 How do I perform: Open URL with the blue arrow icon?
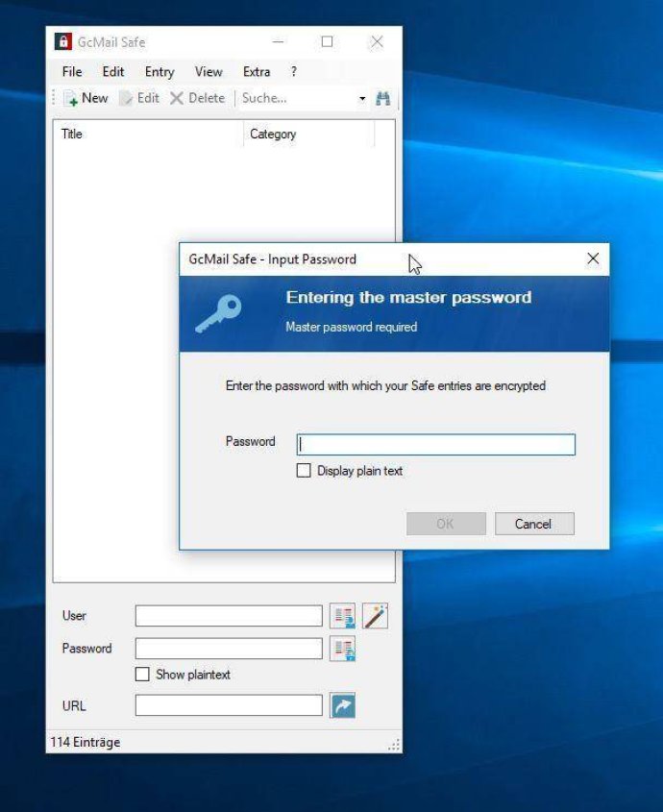click(x=343, y=705)
